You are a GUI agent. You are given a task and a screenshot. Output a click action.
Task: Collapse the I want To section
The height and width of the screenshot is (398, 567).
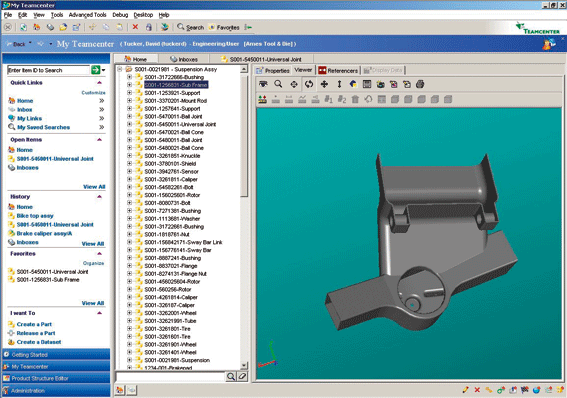click(x=99, y=313)
